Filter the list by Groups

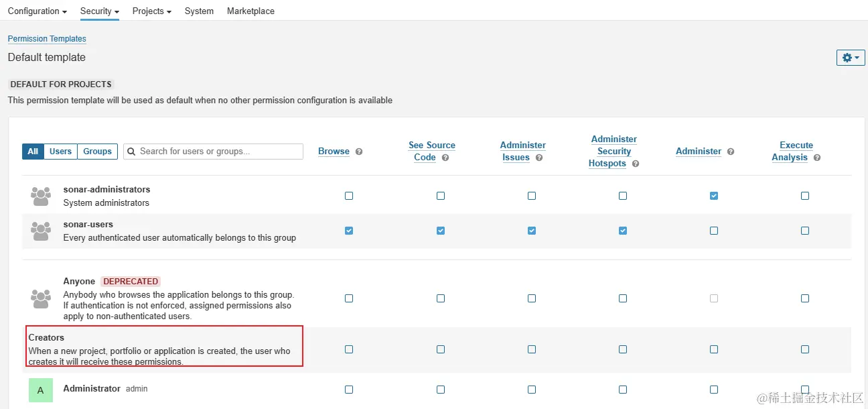pos(97,152)
